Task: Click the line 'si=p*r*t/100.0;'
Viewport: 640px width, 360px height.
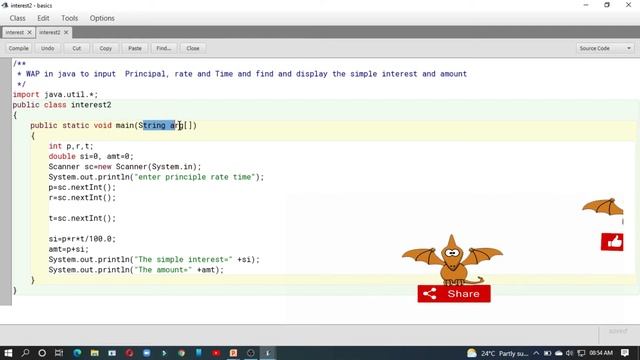Action: (82, 239)
